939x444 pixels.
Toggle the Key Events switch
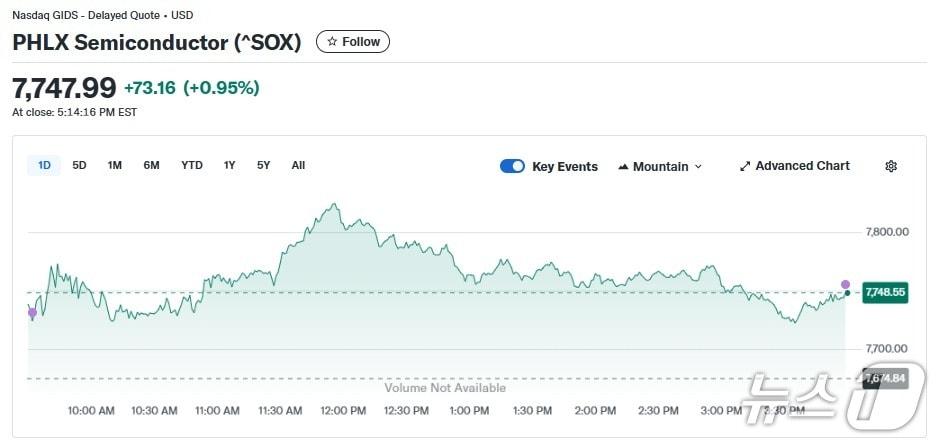[512, 166]
